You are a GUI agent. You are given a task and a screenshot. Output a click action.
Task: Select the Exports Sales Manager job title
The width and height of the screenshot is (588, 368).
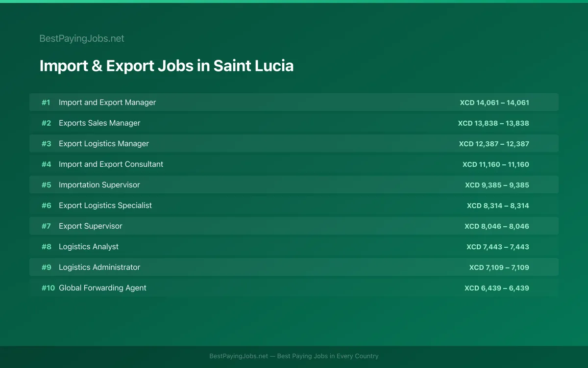tap(99, 123)
